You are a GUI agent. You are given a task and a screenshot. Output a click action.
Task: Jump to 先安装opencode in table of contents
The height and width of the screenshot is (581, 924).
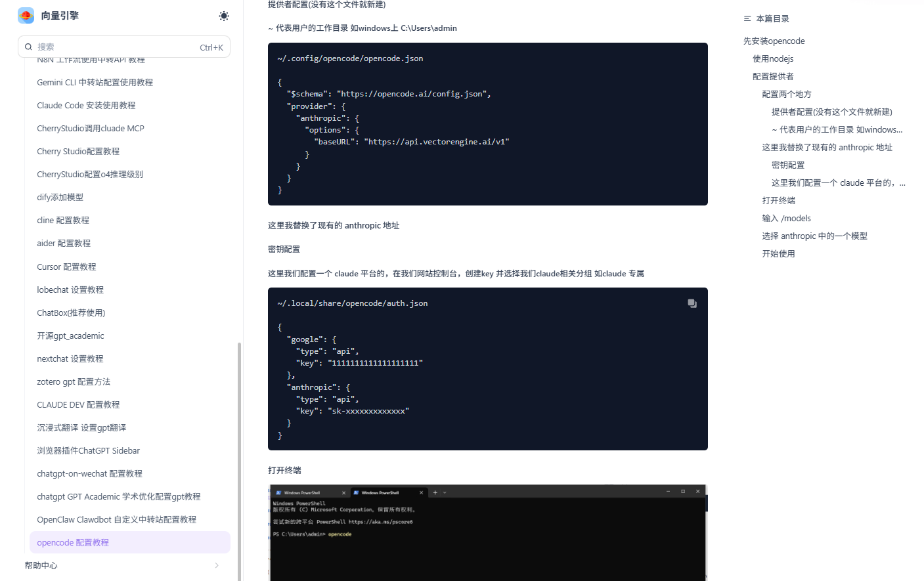click(774, 41)
